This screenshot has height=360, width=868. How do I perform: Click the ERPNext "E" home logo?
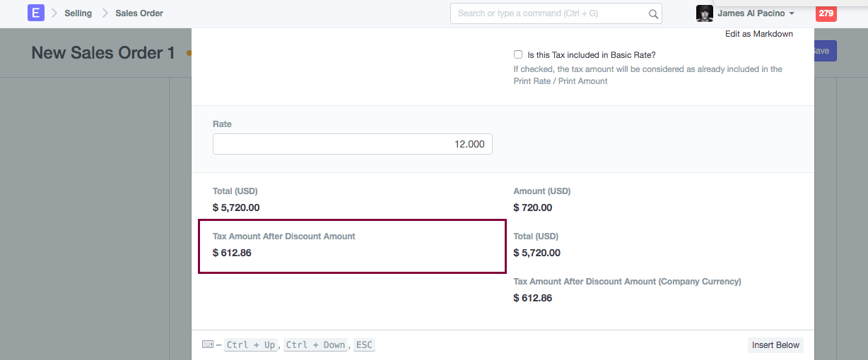[35, 13]
